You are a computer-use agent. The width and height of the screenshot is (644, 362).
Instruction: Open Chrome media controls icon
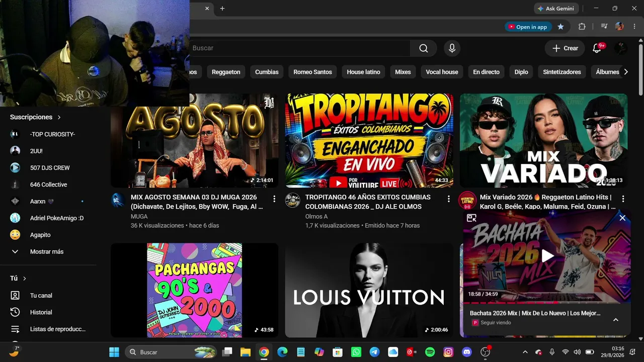(x=604, y=27)
